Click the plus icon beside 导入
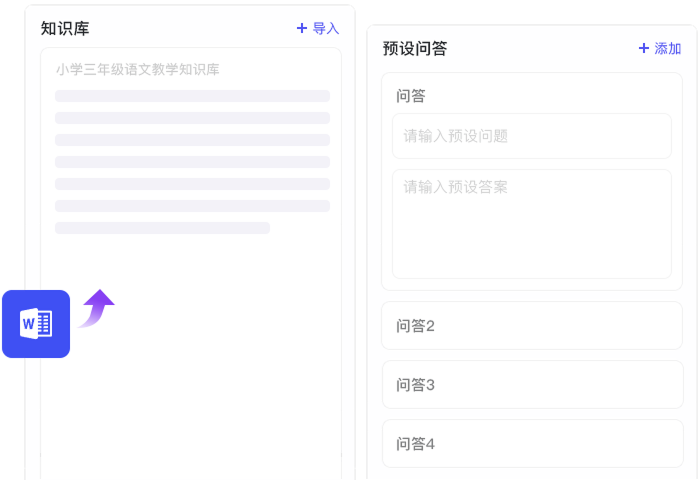This screenshot has width=700, height=480. (302, 29)
